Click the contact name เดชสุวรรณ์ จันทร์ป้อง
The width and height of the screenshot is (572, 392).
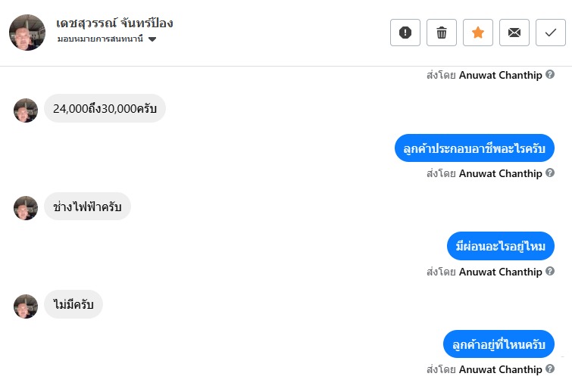(x=114, y=22)
